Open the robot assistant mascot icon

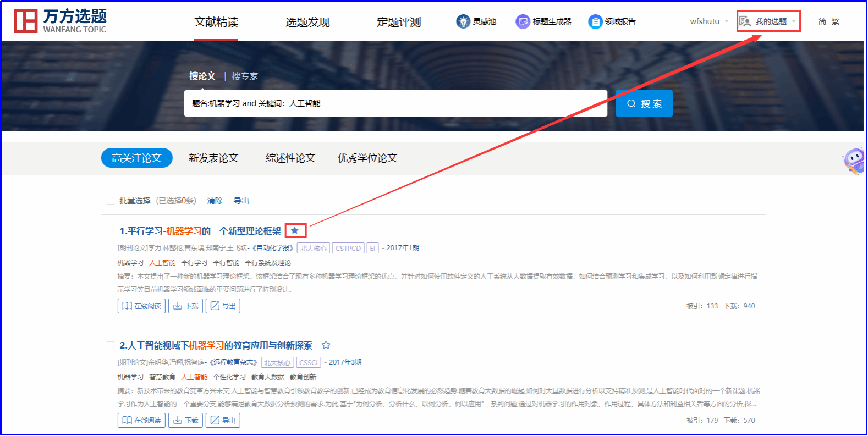coord(853,161)
